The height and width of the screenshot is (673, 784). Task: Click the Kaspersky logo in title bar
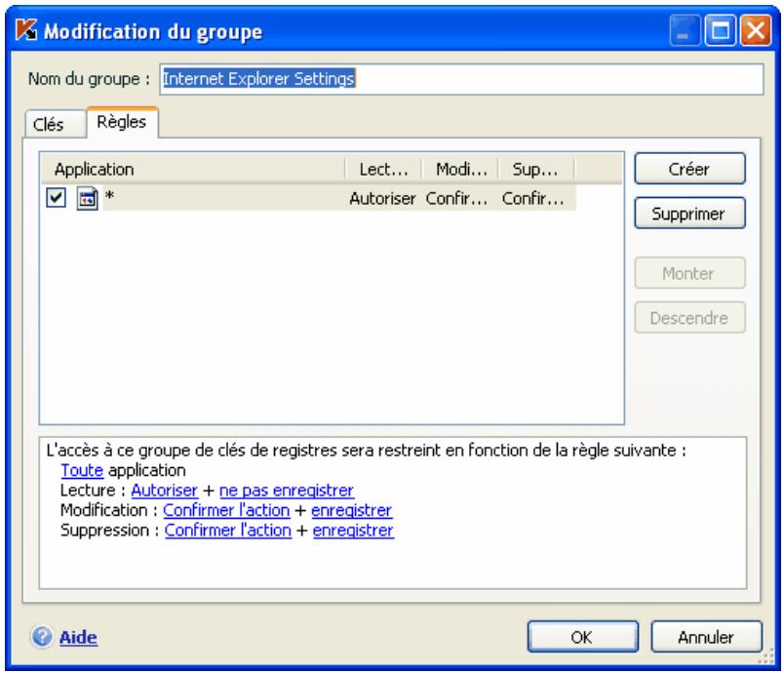coord(26,30)
